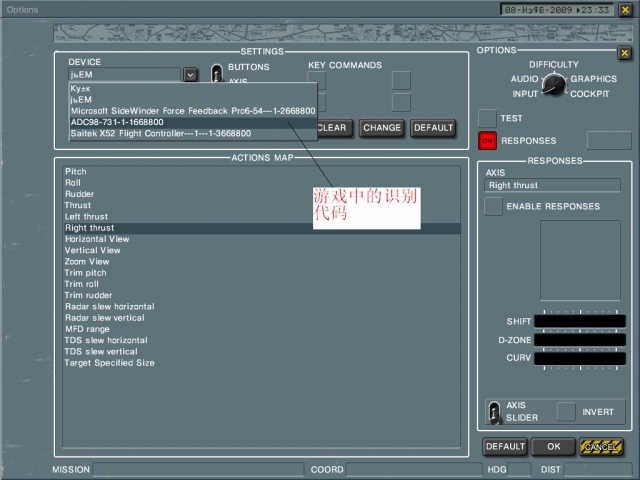Select 'Target Specified Size' action
640x480 pixels.
click(262, 363)
